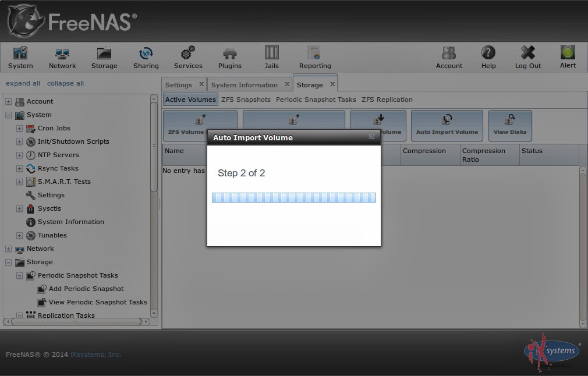
Task: Collapse the Periodic Snapshot Tasks node
Action: [x=19, y=276]
